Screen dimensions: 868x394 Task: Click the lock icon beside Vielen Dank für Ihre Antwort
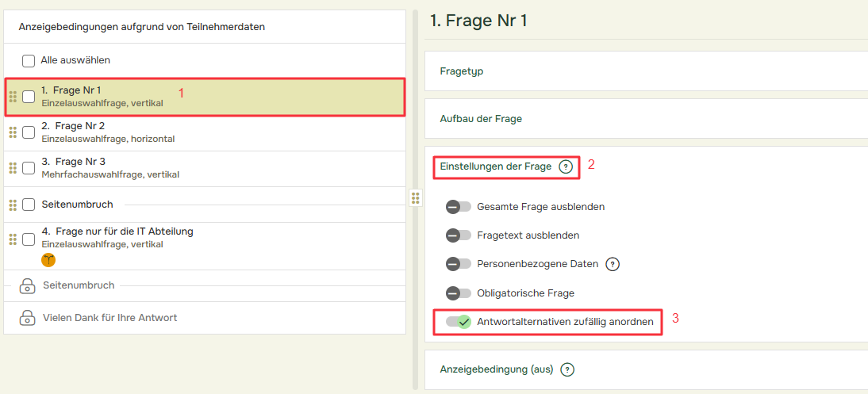click(x=27, y=318)
